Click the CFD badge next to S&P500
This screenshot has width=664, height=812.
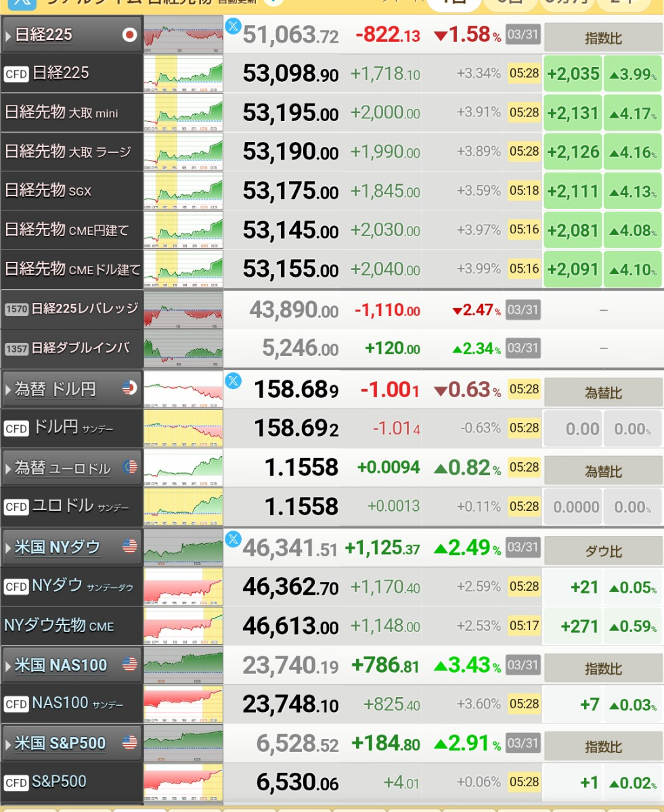[x=16, y=783]
